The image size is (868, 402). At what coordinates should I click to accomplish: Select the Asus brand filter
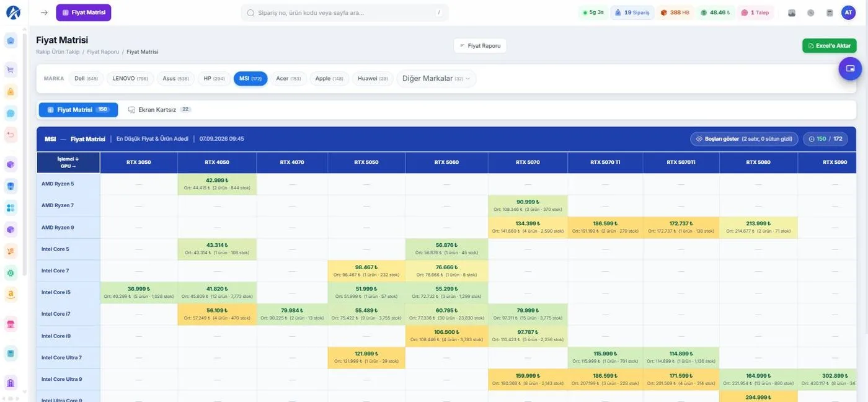pyautogui.click(x=176, y=79)
